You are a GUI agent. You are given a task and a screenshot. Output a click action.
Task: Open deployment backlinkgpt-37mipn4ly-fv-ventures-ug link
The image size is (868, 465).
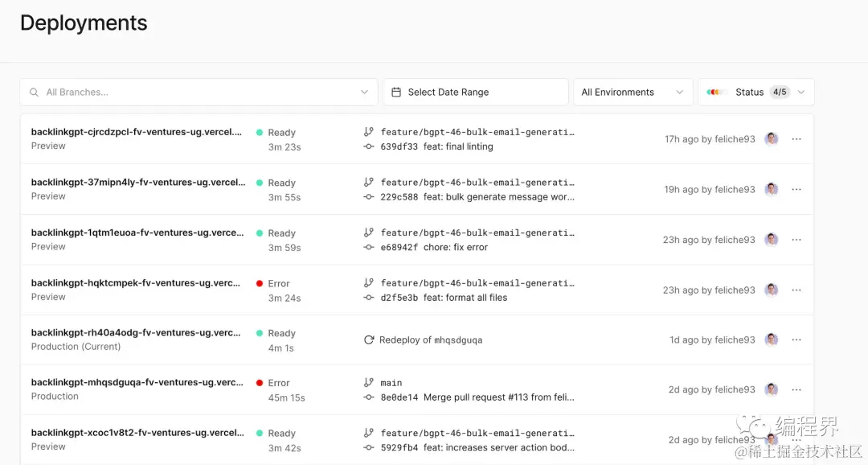(138, 183)
